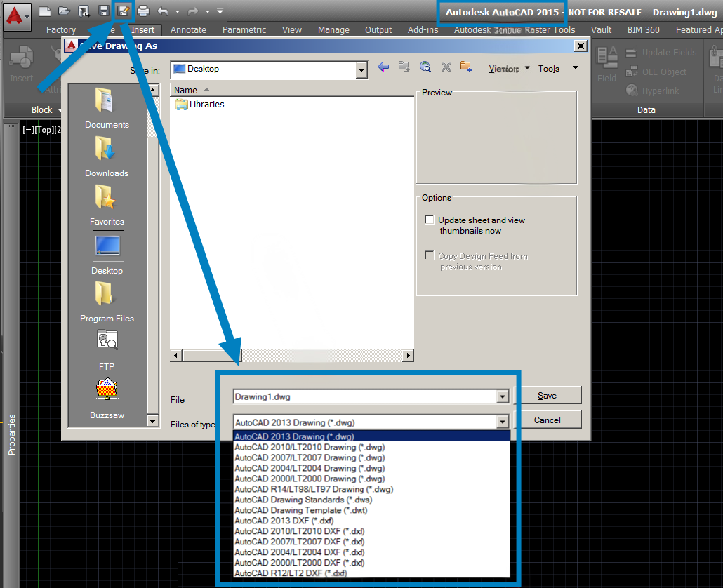Open the AutoCAD application menu button
The image size is (723, 588).
point(17,15)
